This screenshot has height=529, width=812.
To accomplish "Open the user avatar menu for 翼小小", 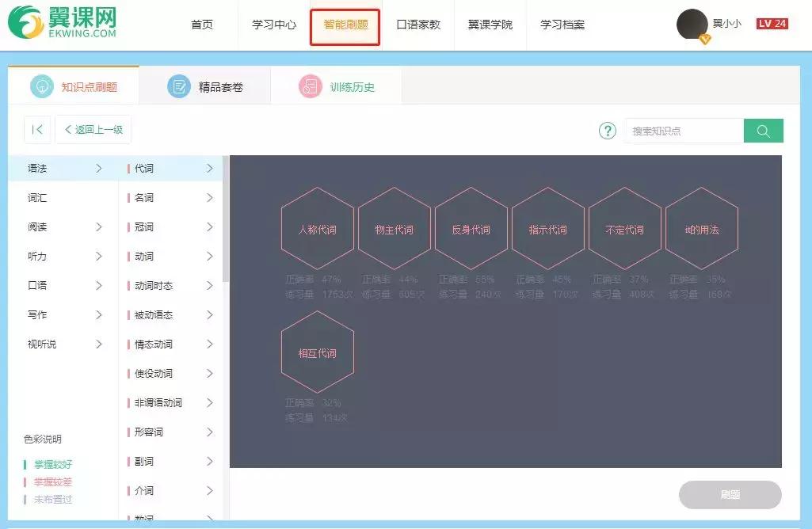I will coord(691,24).
